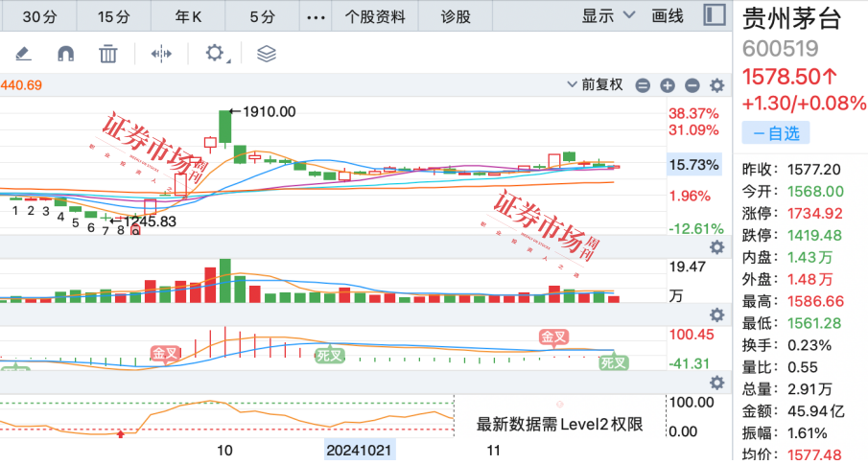Image resolution: width=868 pixels, height=465 pixels.
Task: Click 昨收 value 1577.20
Action: coord(813,170)
